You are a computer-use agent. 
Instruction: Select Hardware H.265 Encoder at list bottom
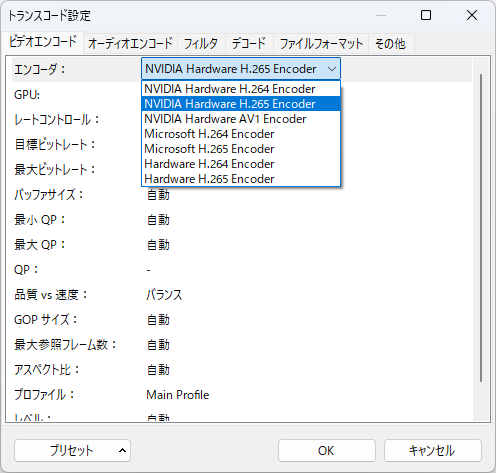tap(241, 179)
